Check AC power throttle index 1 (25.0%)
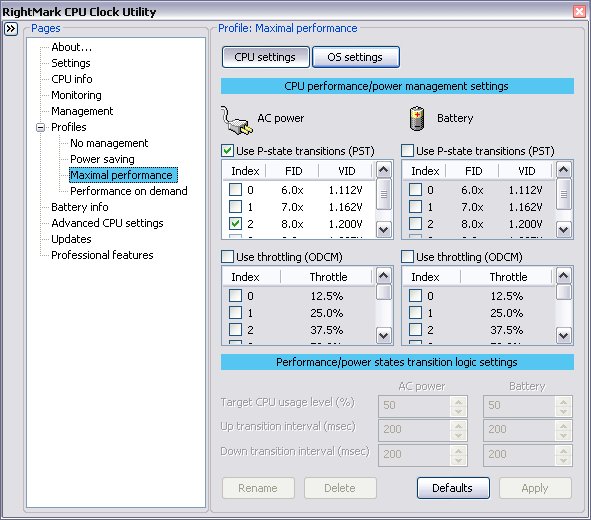The height and width of the screenshot is (520, 591). click(x=236, y=313)
